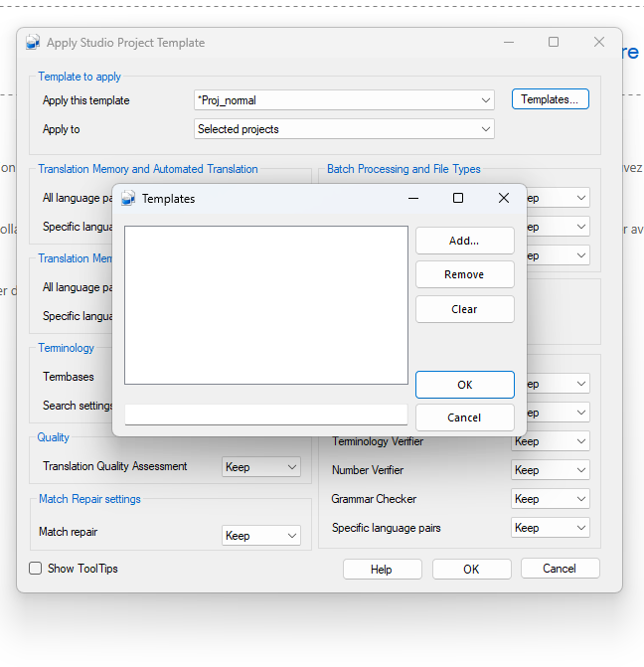
Task: Open the Apply this template dropdown
Action: (x=344, y=100)
